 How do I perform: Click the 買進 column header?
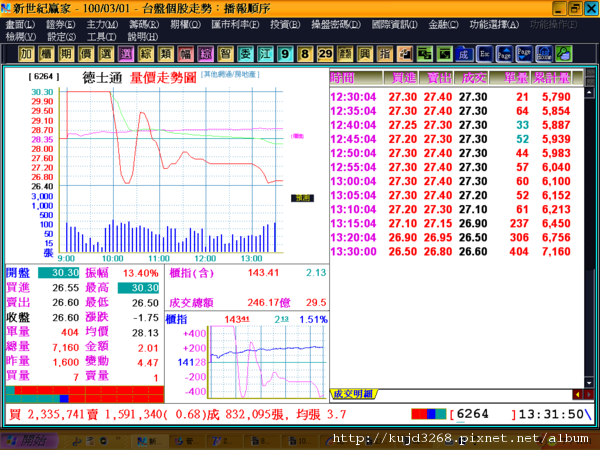pos(401,78)
